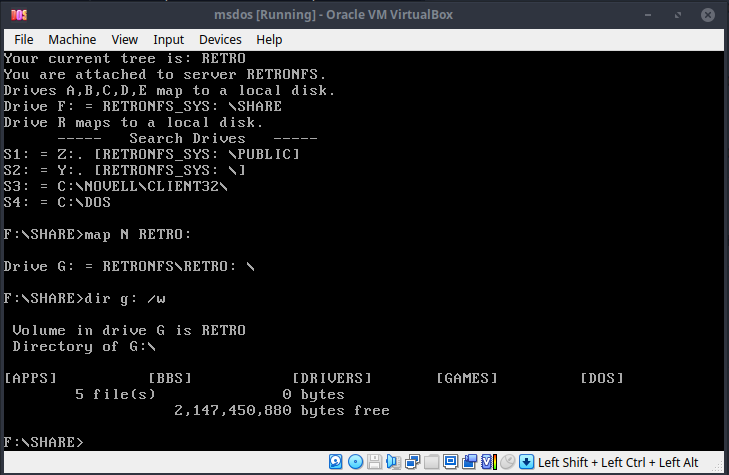Click the 'map N RETRO:' command line
Screen dimensions: 729x475
(x=97, y=234)
